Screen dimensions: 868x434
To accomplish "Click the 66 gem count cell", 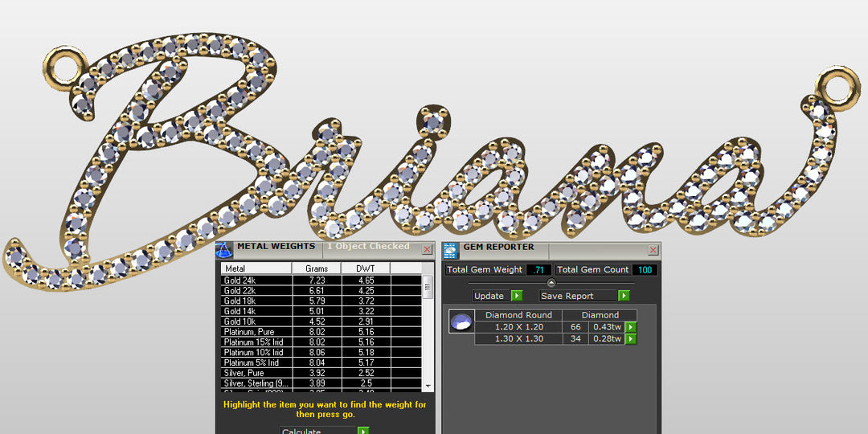I will 575,326.
